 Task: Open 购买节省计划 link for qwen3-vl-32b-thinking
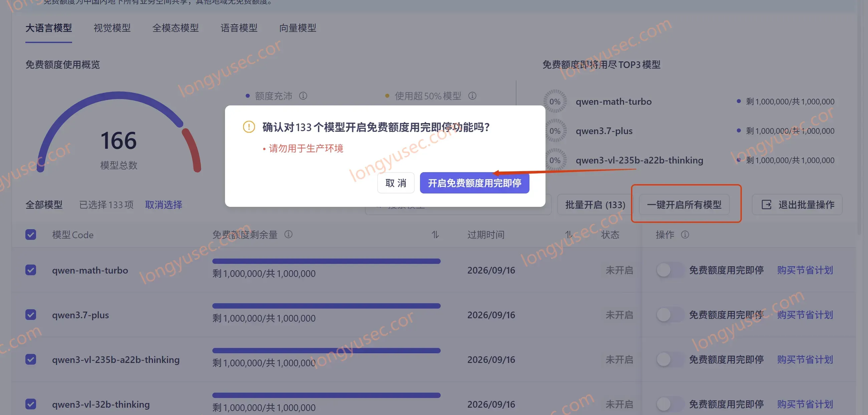tap(805, 404)
